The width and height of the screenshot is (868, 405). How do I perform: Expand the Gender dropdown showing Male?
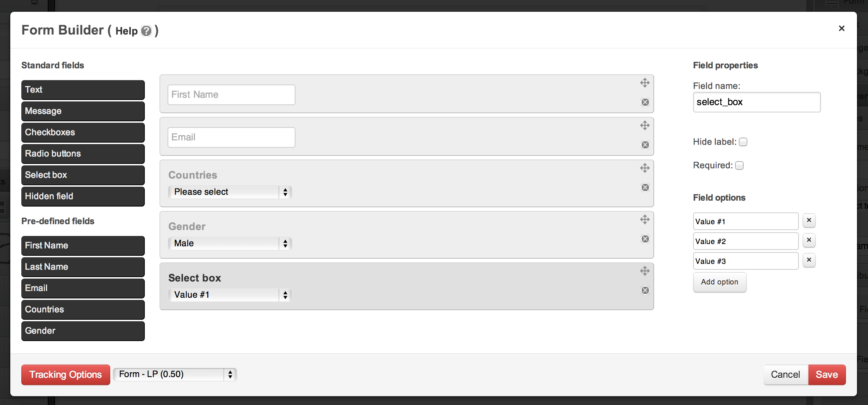point(230,243)
